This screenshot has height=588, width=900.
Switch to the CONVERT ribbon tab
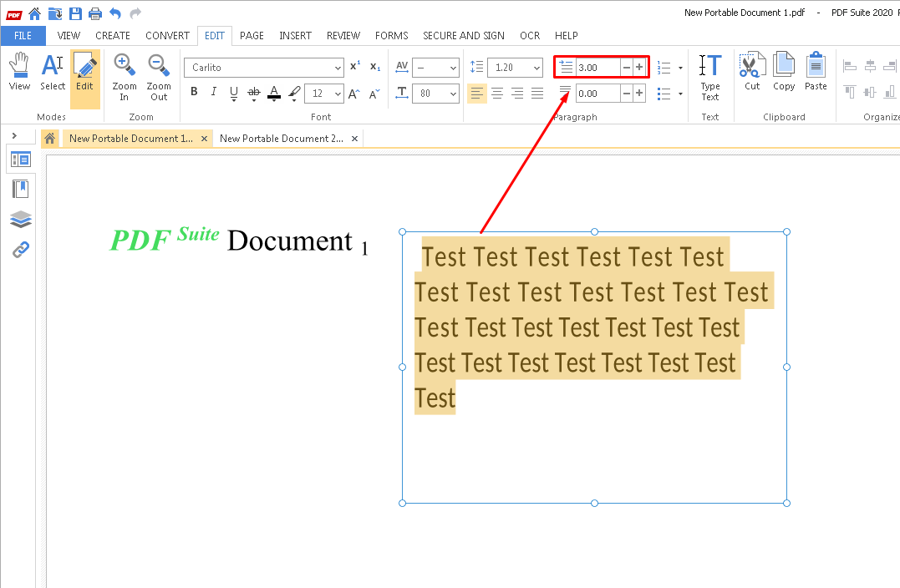[x=167, y=36]
